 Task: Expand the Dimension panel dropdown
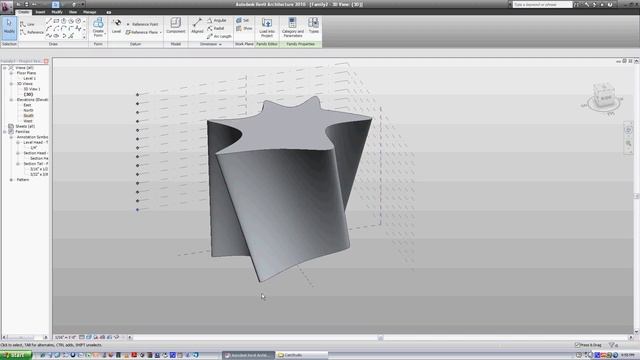click(x=220, y=44)
